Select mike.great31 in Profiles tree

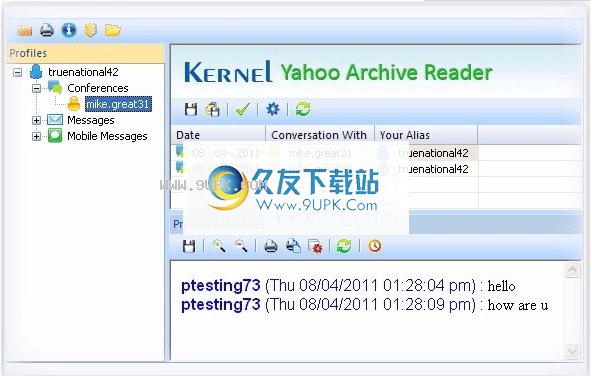118,104
